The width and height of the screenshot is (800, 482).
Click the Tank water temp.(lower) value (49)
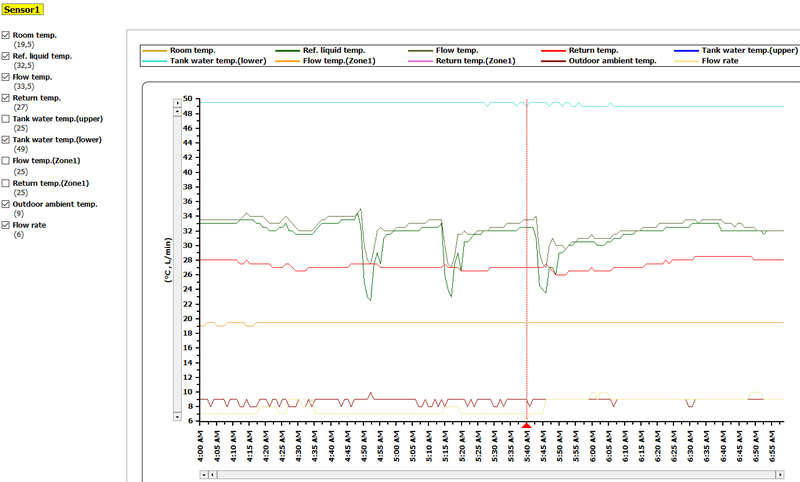point(20,149)
